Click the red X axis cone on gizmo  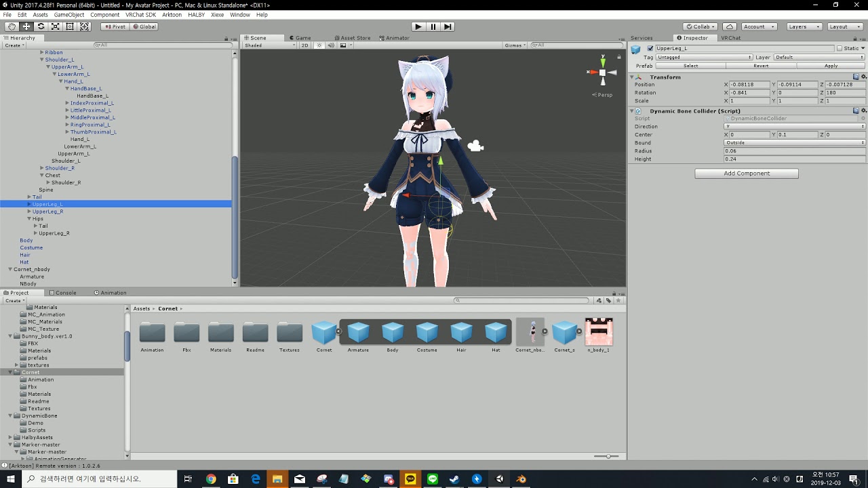tap(593, 73)
